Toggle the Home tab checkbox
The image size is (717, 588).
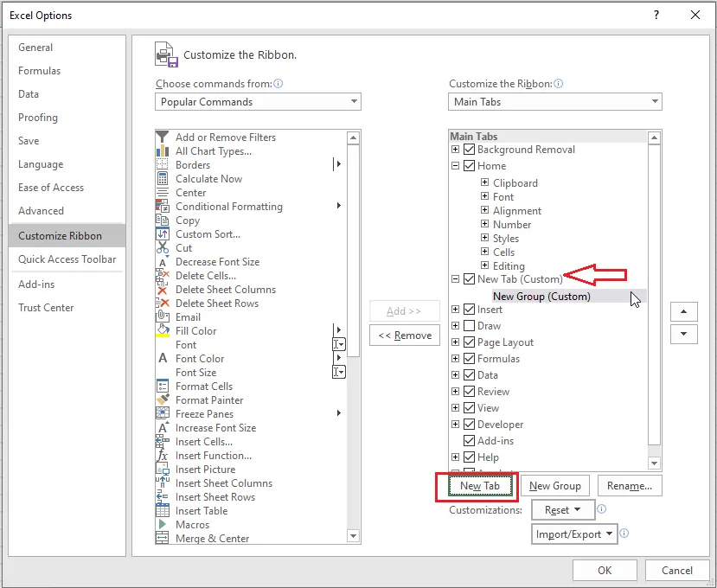[469, 165]
